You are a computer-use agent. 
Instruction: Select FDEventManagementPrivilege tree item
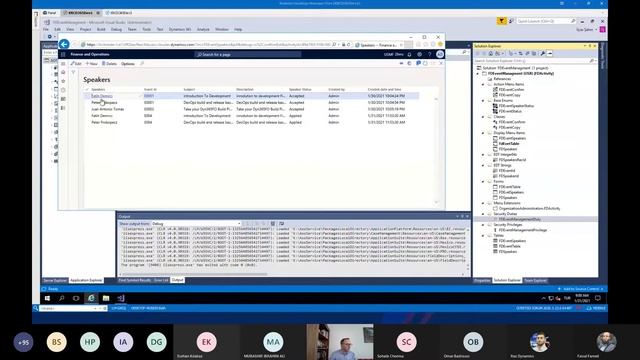click(x=522, y=230)
